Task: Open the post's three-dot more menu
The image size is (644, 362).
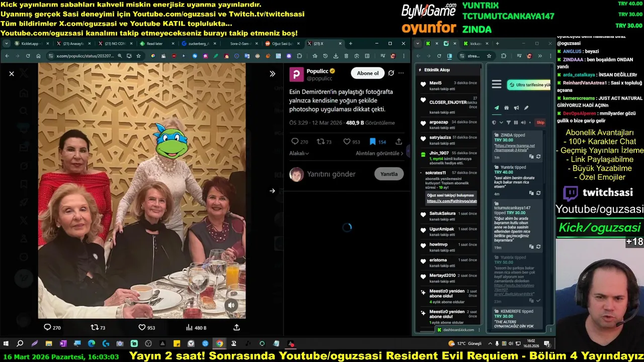Action: coord(401,73)
